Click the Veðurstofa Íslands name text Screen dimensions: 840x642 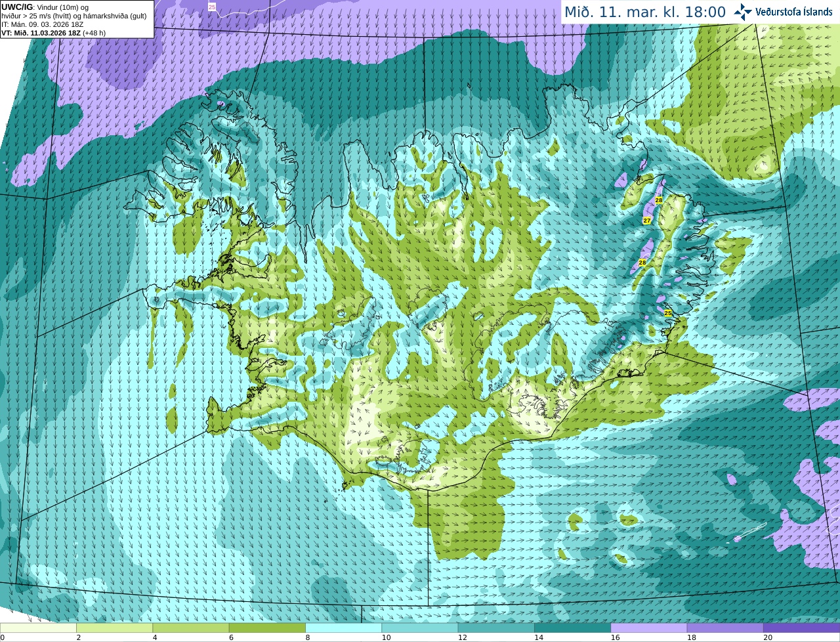[x=793, y=11]
